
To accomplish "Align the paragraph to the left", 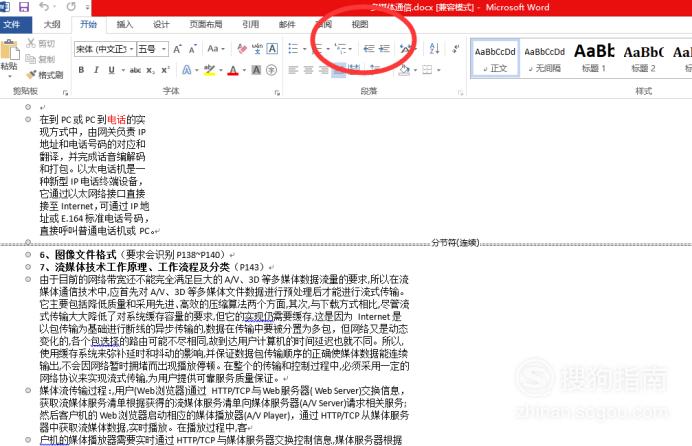I will [x=293, y=70].
